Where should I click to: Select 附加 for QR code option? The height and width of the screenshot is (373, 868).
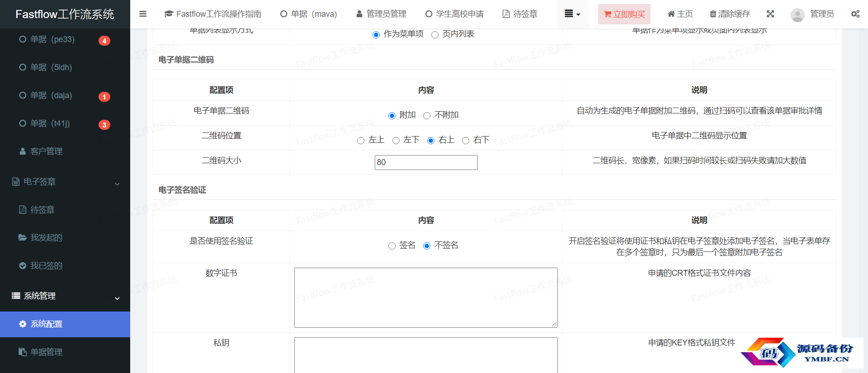pyautogui.click(x=392, y=116)
